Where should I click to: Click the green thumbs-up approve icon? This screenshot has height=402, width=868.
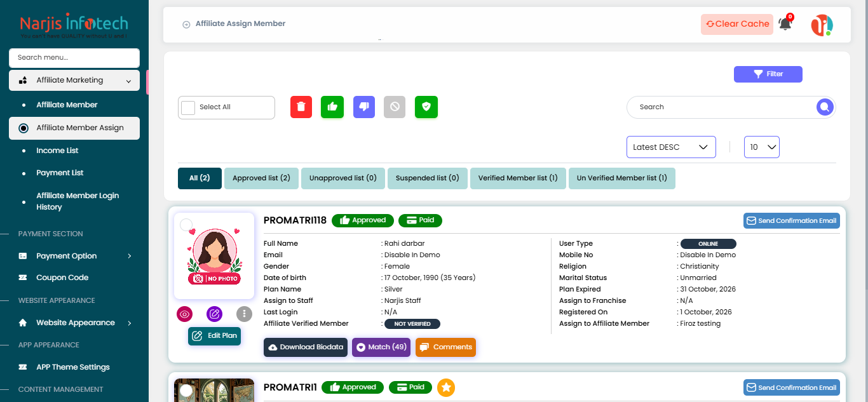pyautogui.click(x=332, y=107)
